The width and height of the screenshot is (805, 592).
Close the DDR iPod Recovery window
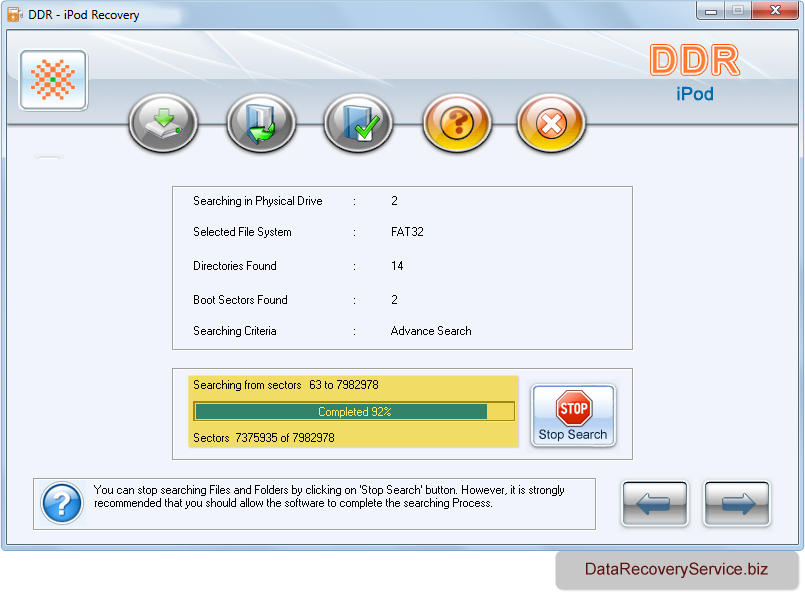(x=776, y=11)
